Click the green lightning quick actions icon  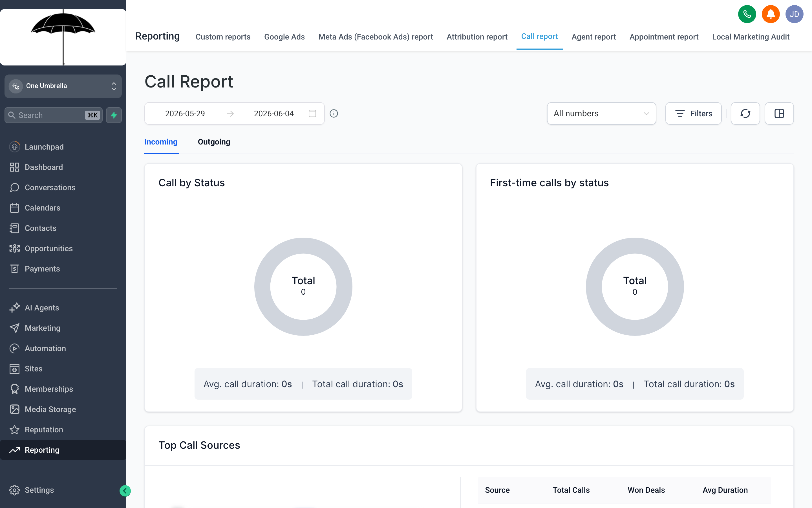tap(114, 115)
